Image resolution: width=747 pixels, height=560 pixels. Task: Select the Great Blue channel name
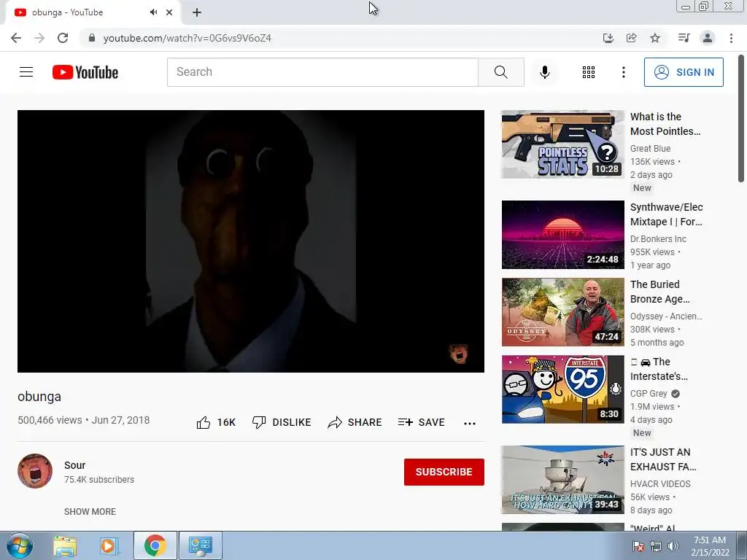tap(650, 149)
